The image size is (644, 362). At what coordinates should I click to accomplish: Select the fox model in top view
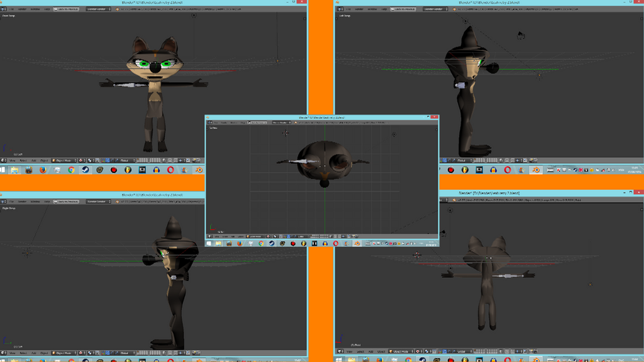click(324, 163)
